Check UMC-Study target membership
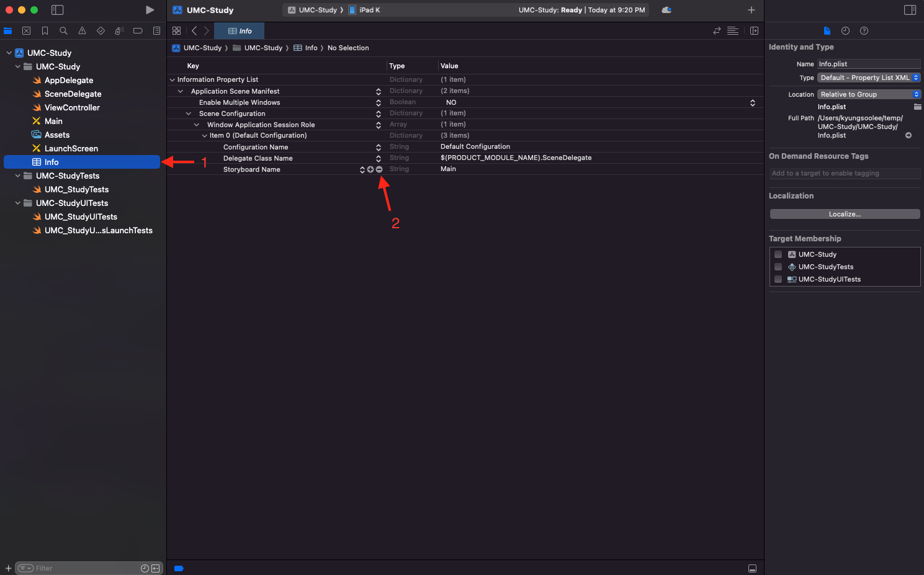The image size is (924, 575). click(x=778, y=254)
